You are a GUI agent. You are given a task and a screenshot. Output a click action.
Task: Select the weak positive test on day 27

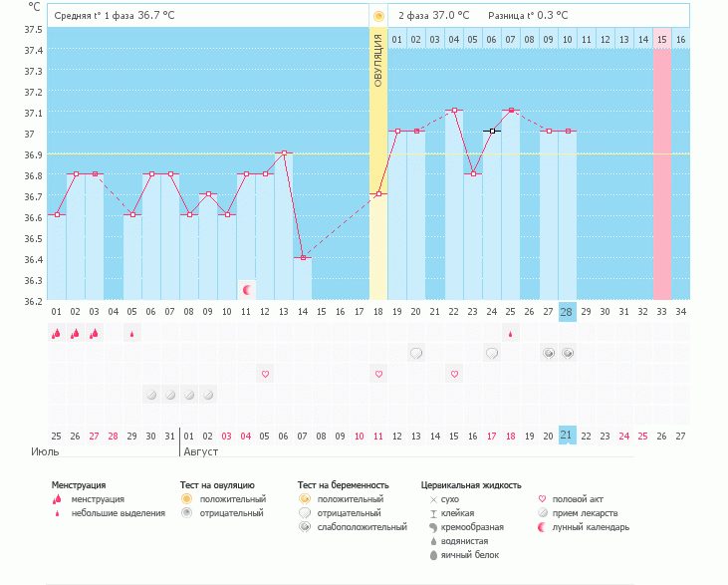tap(549, 353)
